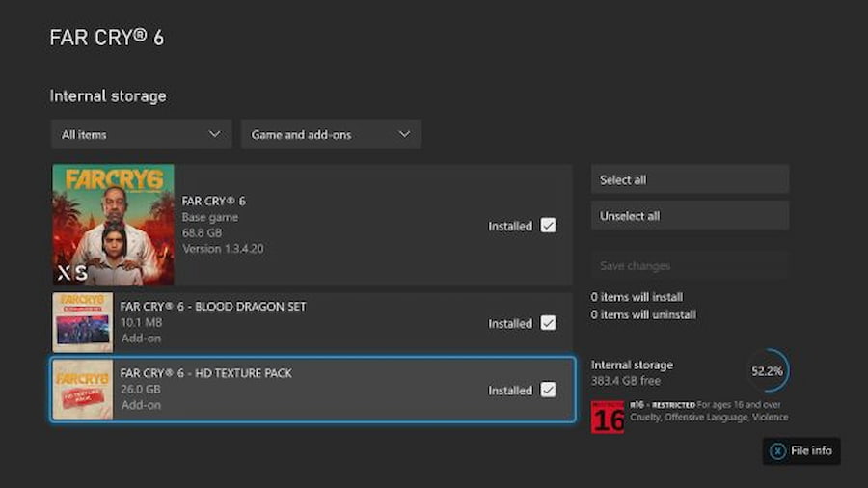Screen dimensions: 868x488
Task: Toggle the HD Texture Pack installed checkbox
Action: (x=548, y=390)
